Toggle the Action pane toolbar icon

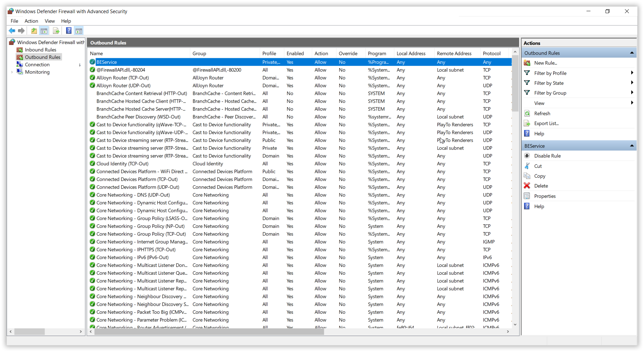pyautogui.click(x=79, y=31)
